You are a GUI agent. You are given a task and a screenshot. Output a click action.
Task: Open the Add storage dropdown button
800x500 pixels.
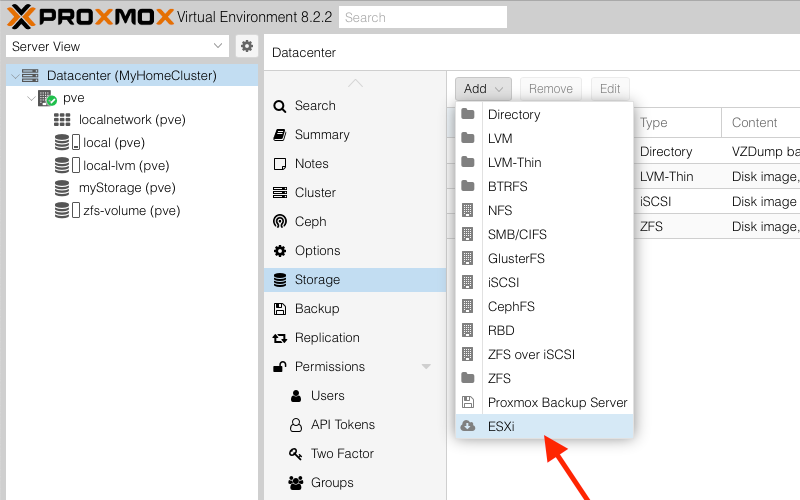pyautogui.click(x=483, y=89)
